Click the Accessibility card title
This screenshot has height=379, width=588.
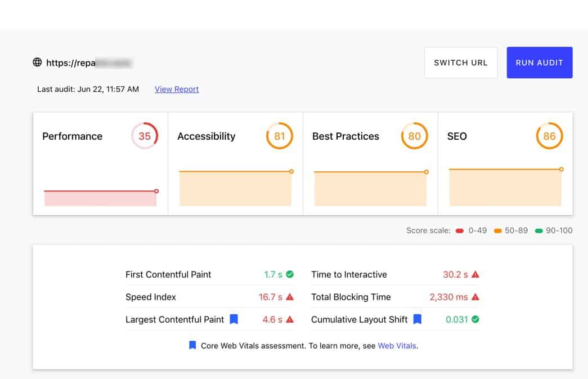207,136
